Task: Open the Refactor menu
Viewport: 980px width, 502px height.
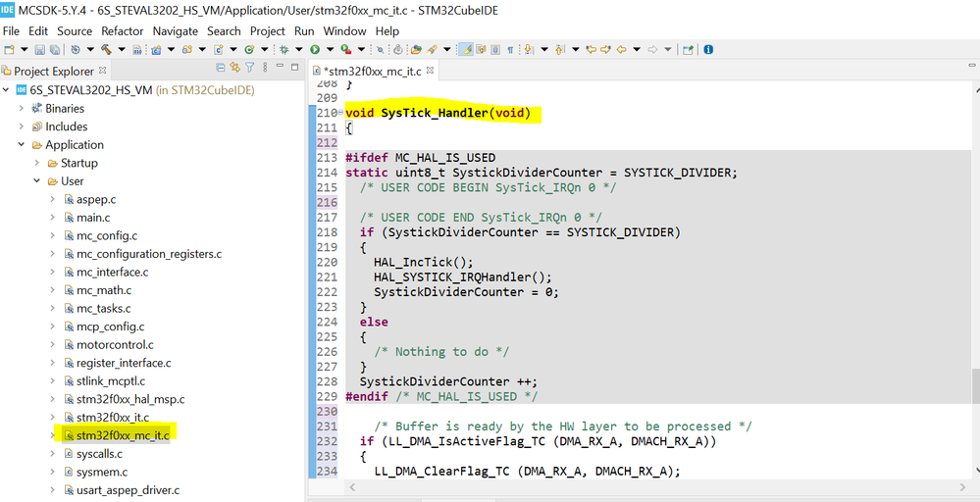Action: coord(122,30)
